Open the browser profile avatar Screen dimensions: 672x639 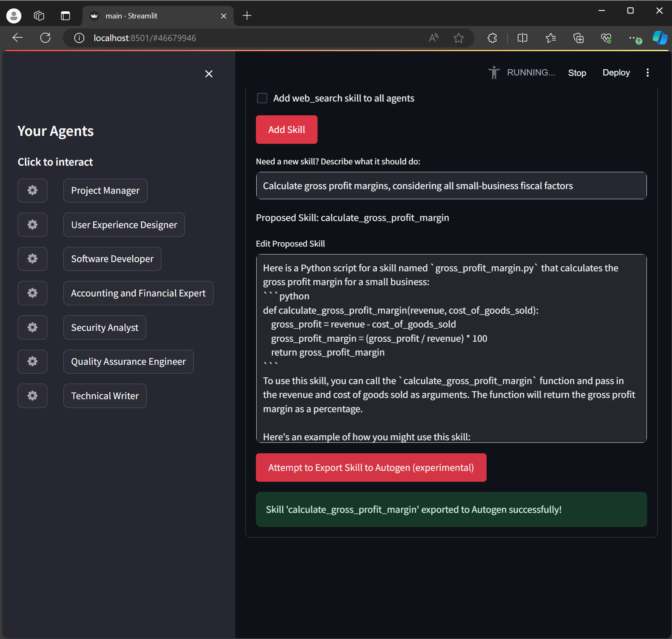click(13, 16)
